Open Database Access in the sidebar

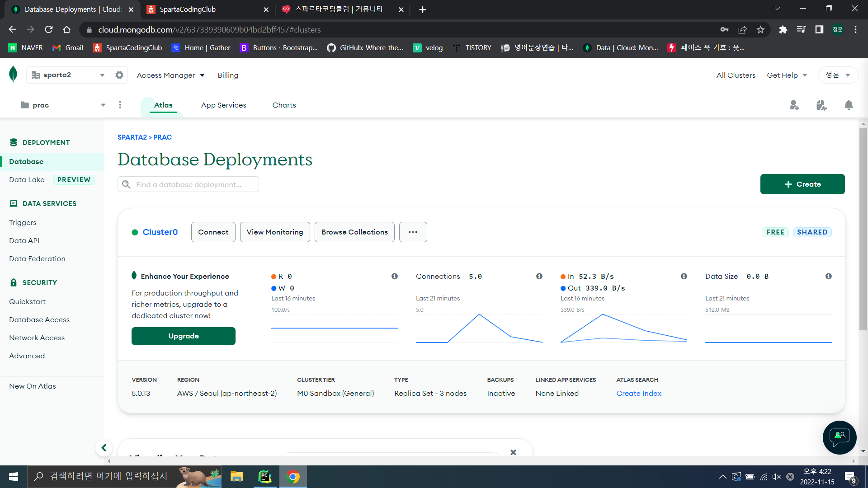tap(39, 320)
